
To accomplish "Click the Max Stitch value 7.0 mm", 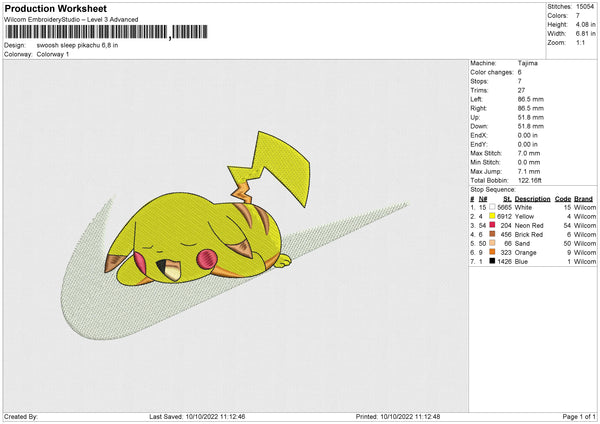I will pyautogui.click(x=529, y=153).
